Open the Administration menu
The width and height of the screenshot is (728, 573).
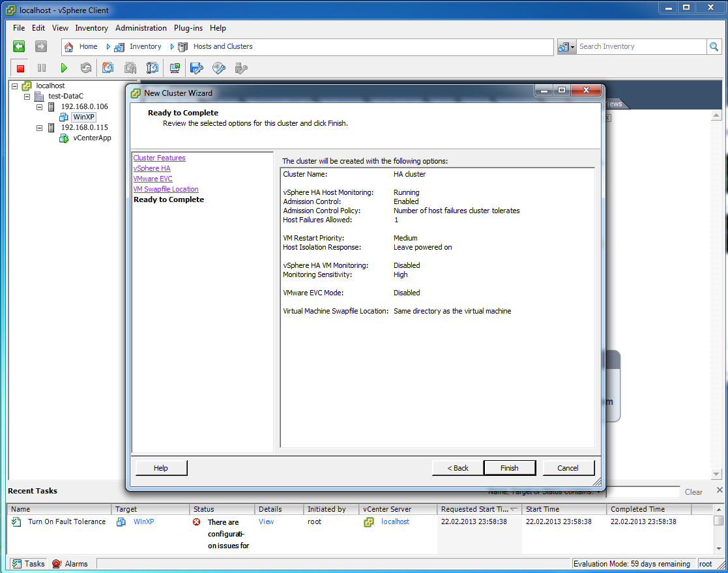141,28
